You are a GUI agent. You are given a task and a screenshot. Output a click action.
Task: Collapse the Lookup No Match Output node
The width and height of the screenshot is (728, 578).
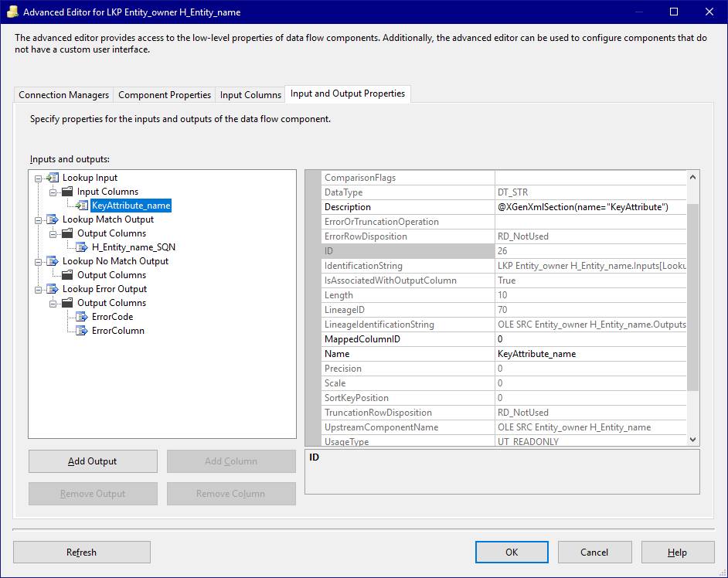click(x=38, y=262)
